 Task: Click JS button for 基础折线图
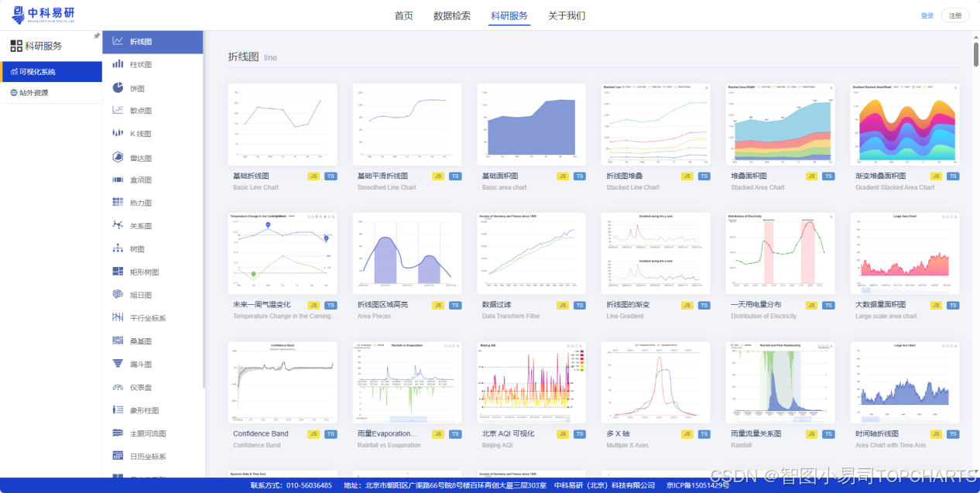point(314,176)
